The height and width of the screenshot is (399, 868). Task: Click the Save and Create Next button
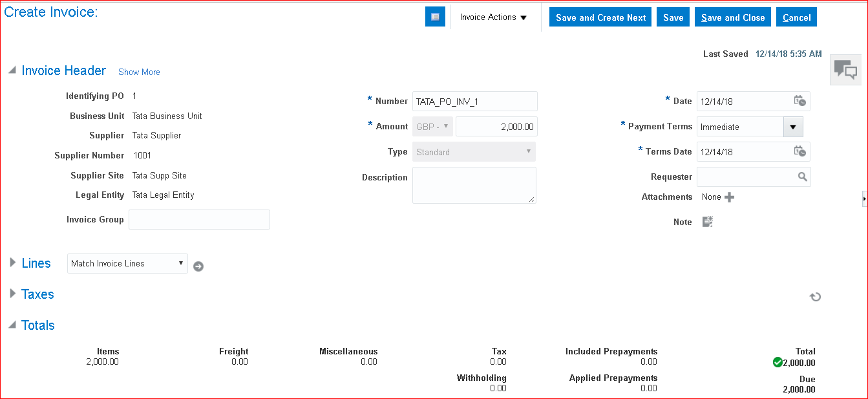pyautogui.click(x=600, y=17)
